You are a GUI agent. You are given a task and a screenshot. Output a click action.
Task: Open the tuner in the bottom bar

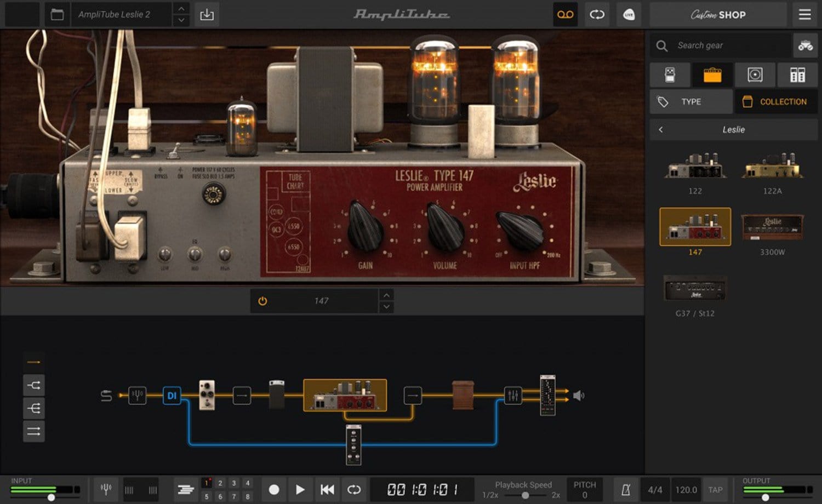[106, 489]
